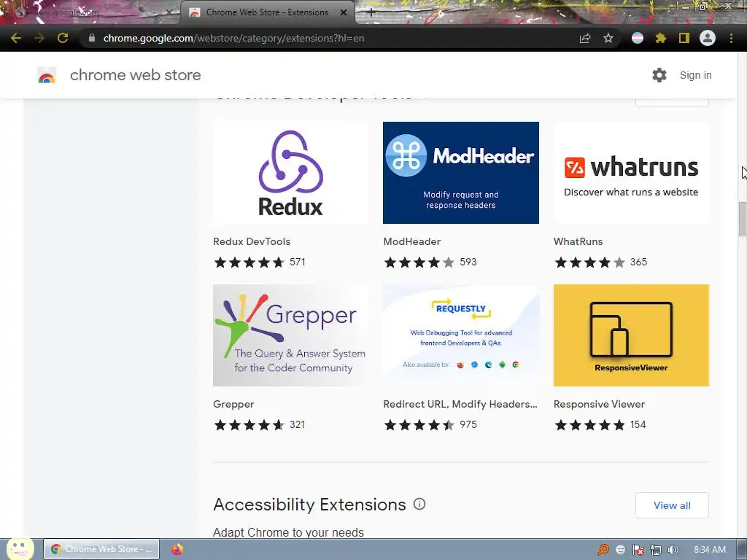Go back to the previous page
747x560 pixels.
(x=16, y=38)
